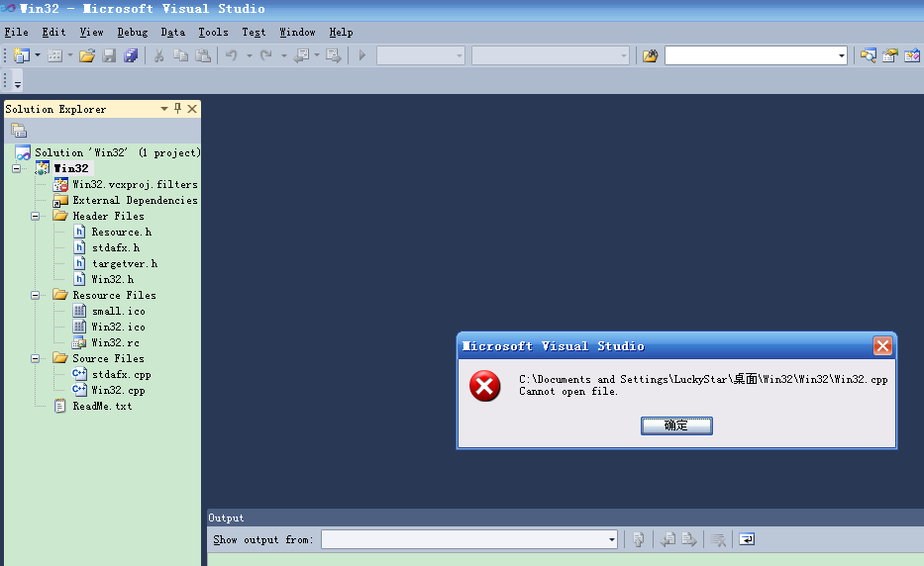Open the File menu

point(17,33)
